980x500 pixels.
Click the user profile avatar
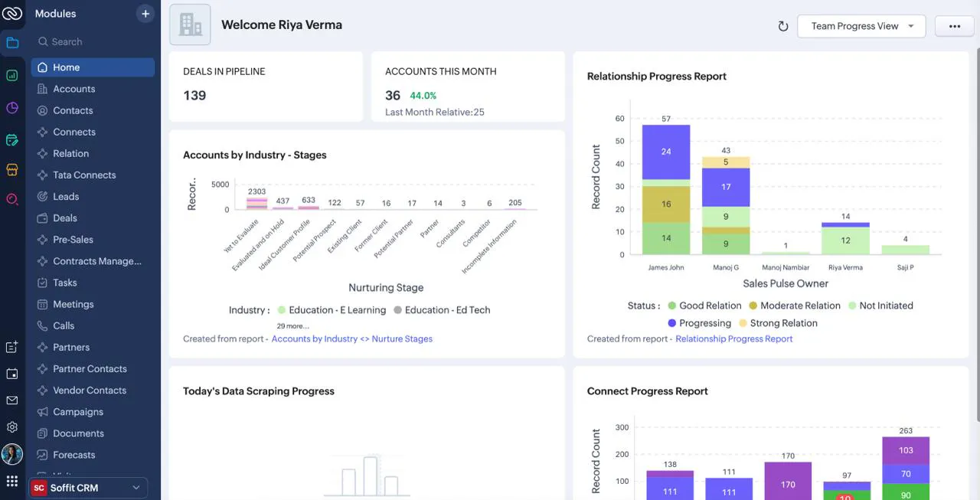11,454
